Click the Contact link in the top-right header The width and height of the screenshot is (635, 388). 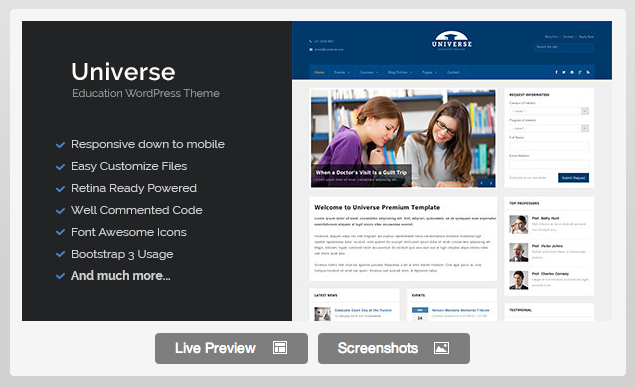pos(568,37)
